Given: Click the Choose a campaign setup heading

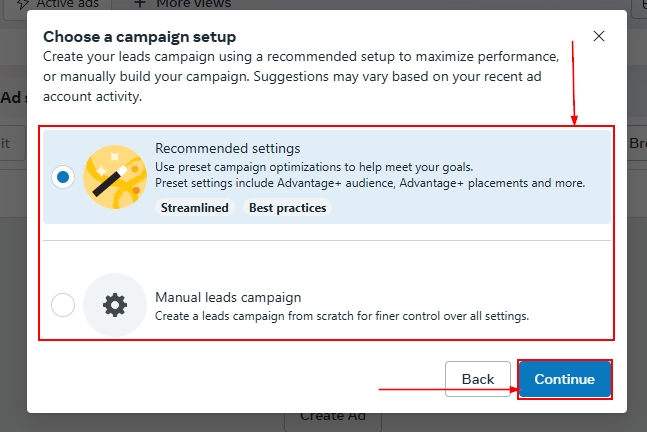Looking at the screenshot, I should 145,36.
